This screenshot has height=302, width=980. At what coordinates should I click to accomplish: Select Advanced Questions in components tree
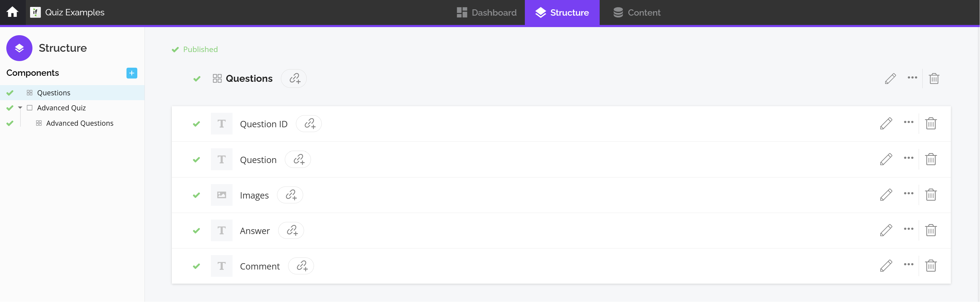tap(80, 123)
